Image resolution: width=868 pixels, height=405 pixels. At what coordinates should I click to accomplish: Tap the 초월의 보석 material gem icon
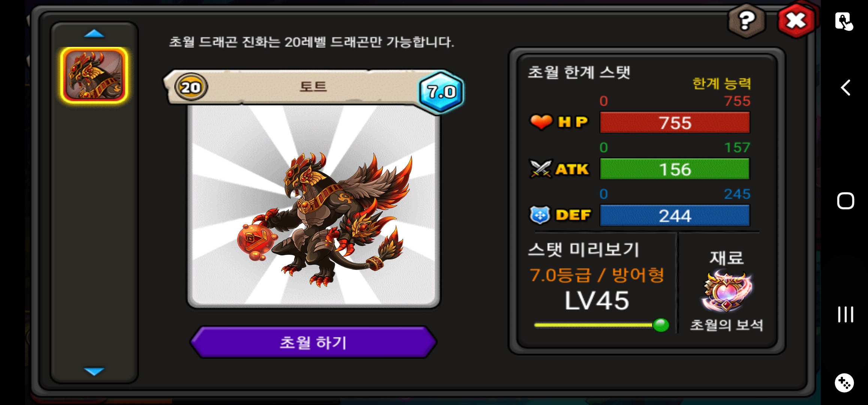(x=727, y=292)
